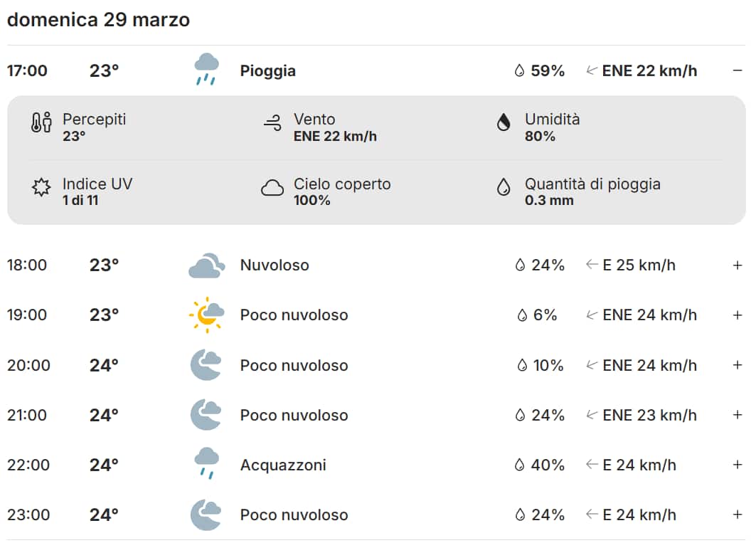The height and width of the screenshot is (543, 756).
Task: Click the cloudy icon at 18:00
Action: tap(206, 265)
